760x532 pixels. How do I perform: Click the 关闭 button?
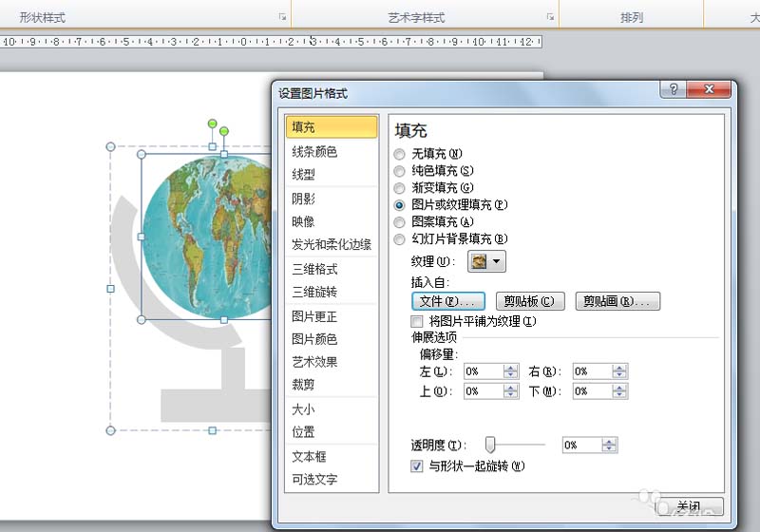tap(689, 506)
